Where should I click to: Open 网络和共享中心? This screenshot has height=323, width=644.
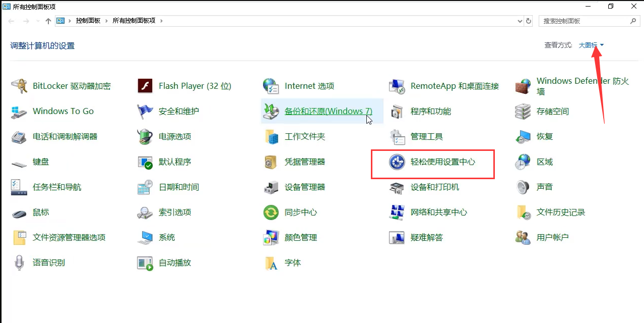(x=438, y=212)
